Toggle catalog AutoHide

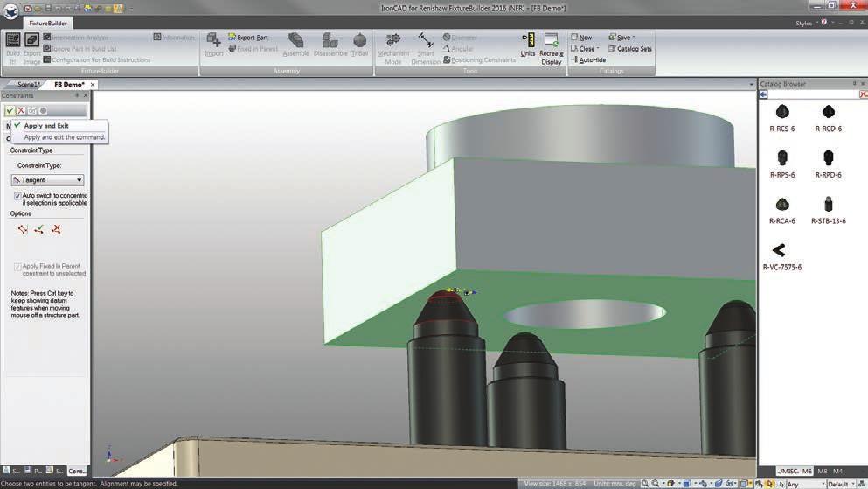click(x=588, y=59)
